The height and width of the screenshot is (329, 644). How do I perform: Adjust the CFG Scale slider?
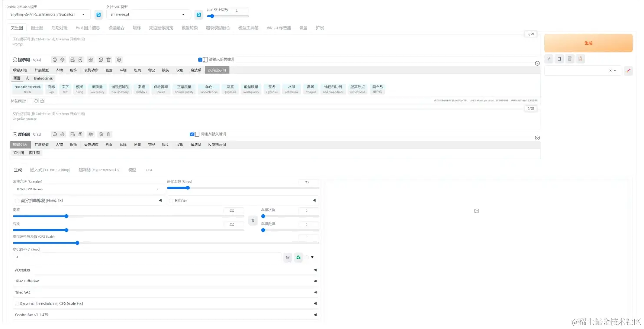click(x=166, y=243)
